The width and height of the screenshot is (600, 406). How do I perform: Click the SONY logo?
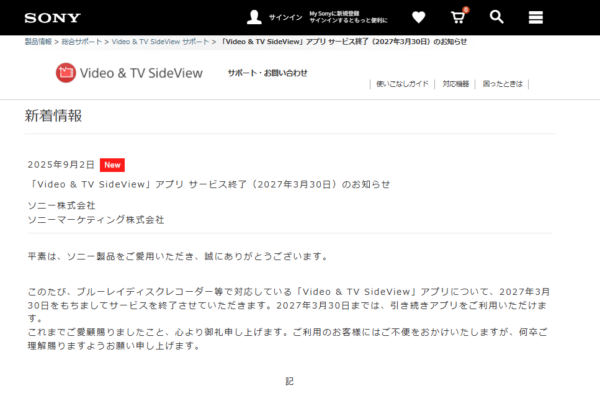point(52,18)
